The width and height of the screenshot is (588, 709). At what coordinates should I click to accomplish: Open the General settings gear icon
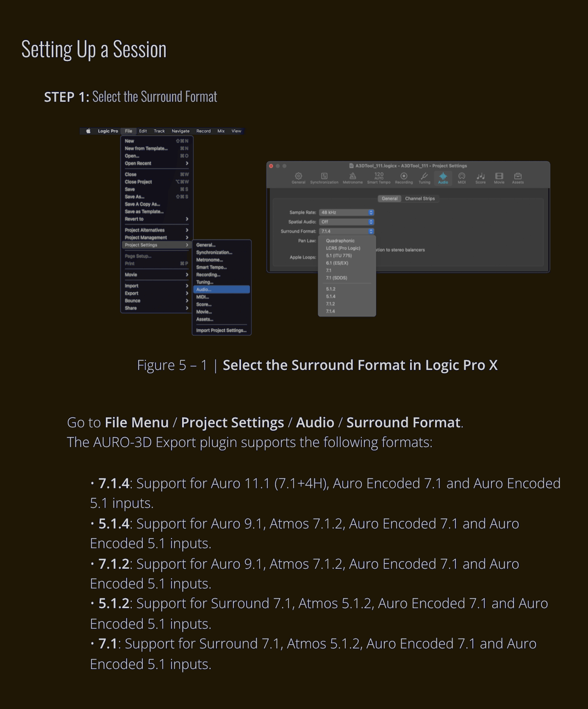(x=299, y=178)
